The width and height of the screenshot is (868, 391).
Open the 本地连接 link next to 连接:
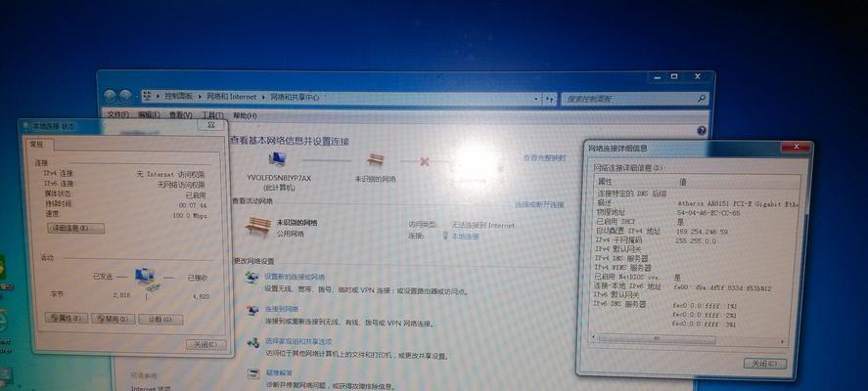coord(465,237)
